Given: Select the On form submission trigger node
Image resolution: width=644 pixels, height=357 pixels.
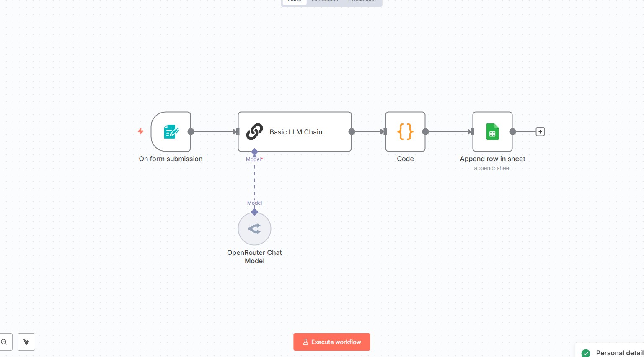Looking at the screenshot, I should [x=171, y=131].
